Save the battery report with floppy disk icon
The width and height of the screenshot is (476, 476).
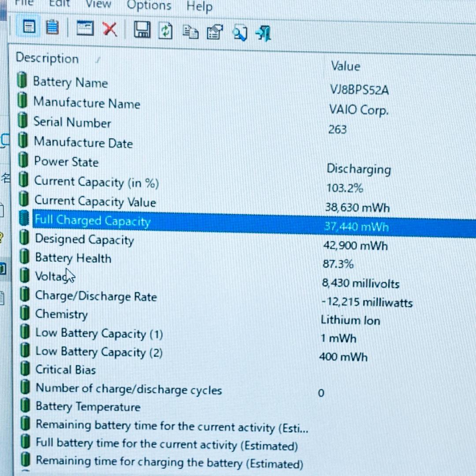(142, 29)
